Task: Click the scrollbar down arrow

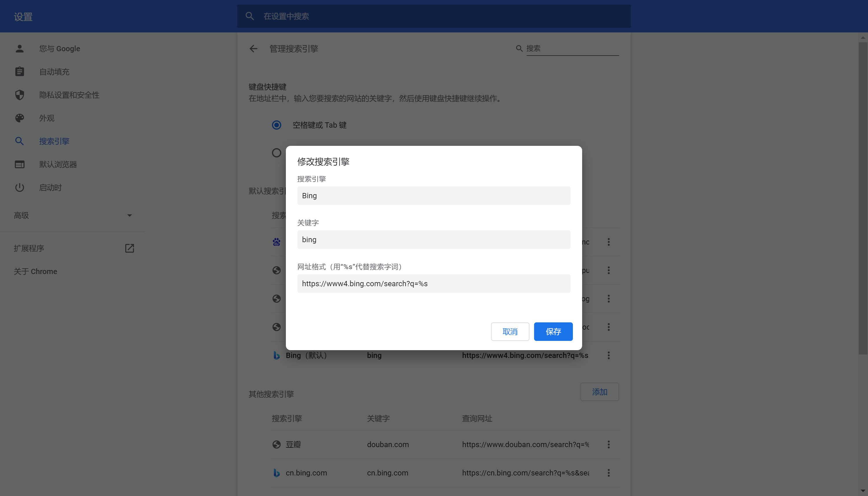Action: (x=863, y=491)
